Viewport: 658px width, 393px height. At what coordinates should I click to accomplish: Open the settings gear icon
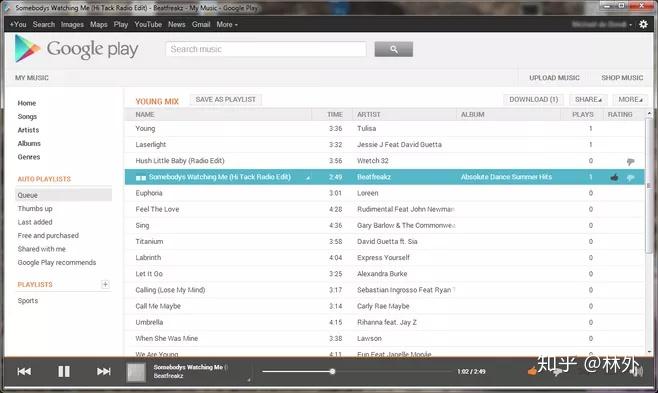point(643,24)
